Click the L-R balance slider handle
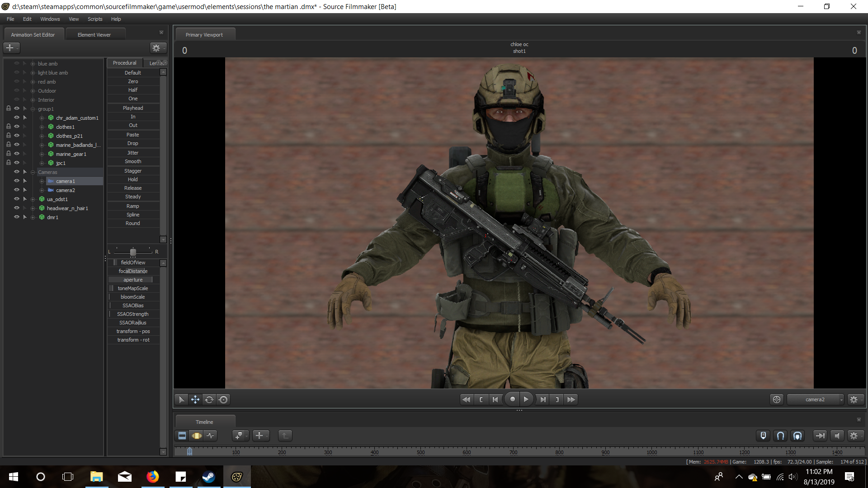Screen dimensions: 868x488 click(x=133, y=252)
